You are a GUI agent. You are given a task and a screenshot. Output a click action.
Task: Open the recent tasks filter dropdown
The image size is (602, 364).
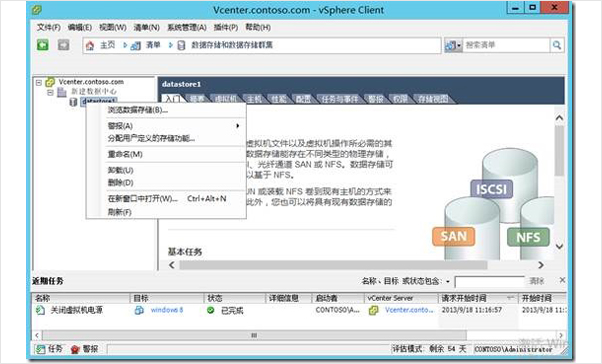[448, 281]
